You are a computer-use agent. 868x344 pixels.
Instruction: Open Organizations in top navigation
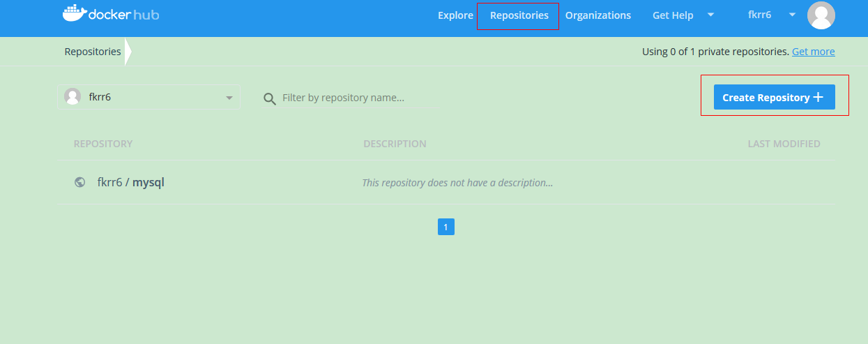(x=598, y=15)
